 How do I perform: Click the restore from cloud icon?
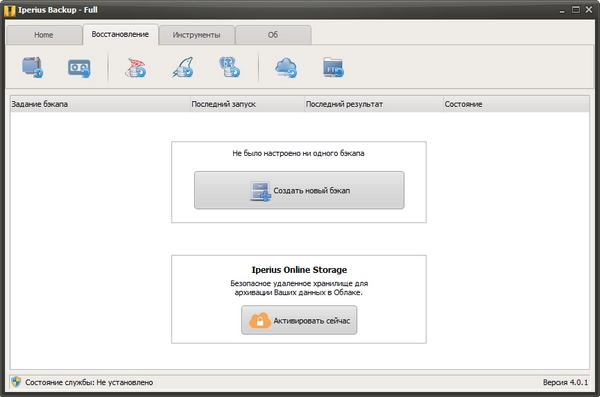coord(286,68)
